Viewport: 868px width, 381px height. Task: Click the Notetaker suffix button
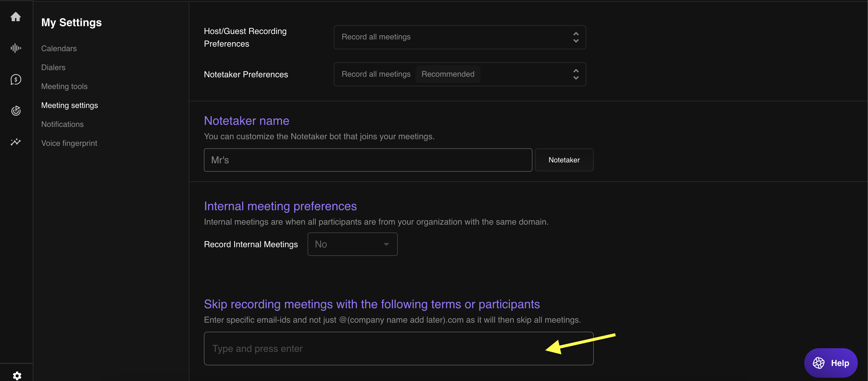564,160
